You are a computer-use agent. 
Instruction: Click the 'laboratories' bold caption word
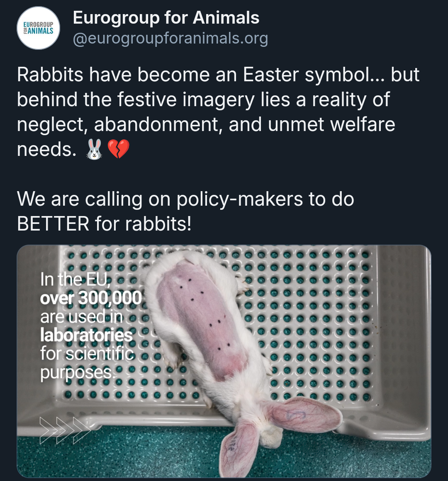click(86, 335)
